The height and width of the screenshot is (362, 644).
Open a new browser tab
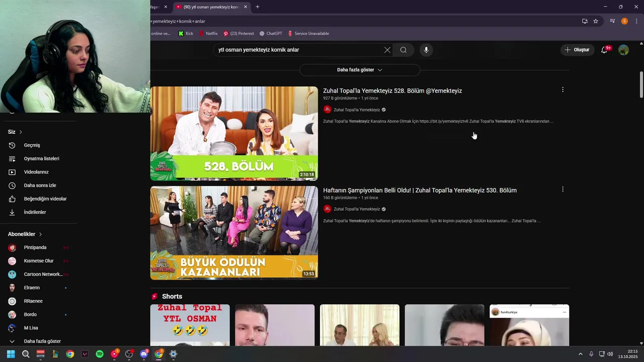click(258, 7)
